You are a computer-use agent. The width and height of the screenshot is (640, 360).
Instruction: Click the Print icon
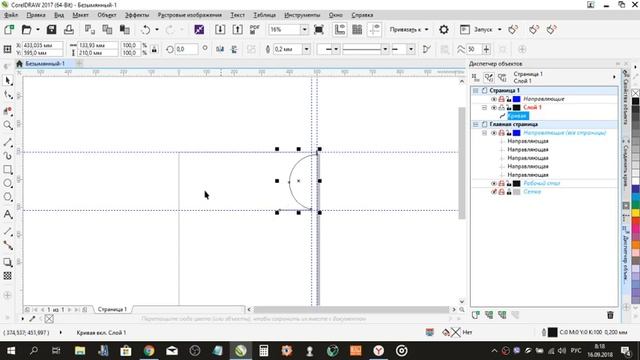click(x=69, y=29)
